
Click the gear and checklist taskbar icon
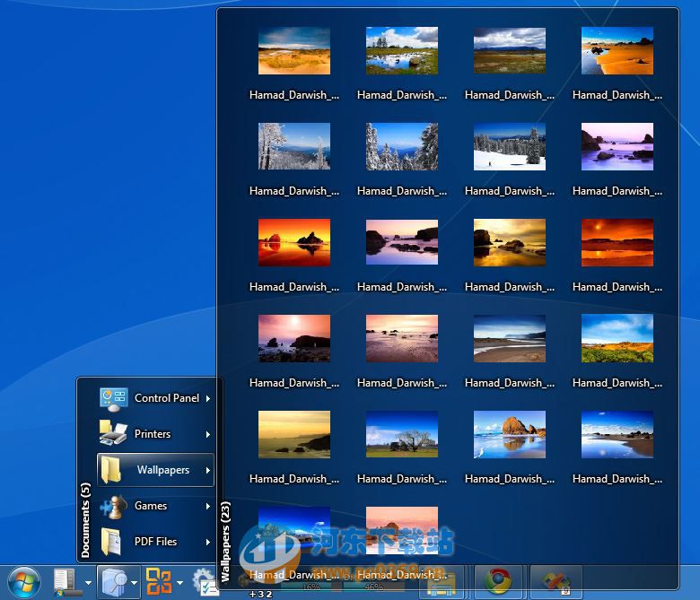(206, 581)
